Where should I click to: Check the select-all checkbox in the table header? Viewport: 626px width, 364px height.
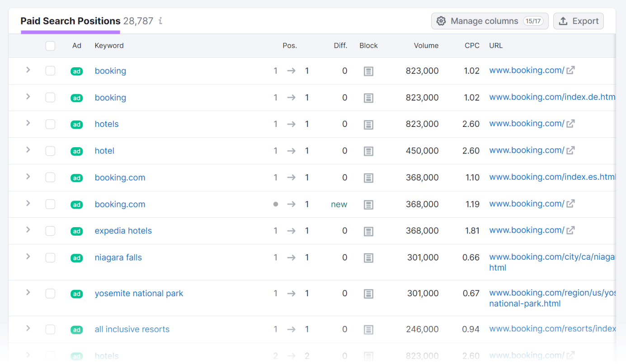pyautogui.click(x=50, y=46)
